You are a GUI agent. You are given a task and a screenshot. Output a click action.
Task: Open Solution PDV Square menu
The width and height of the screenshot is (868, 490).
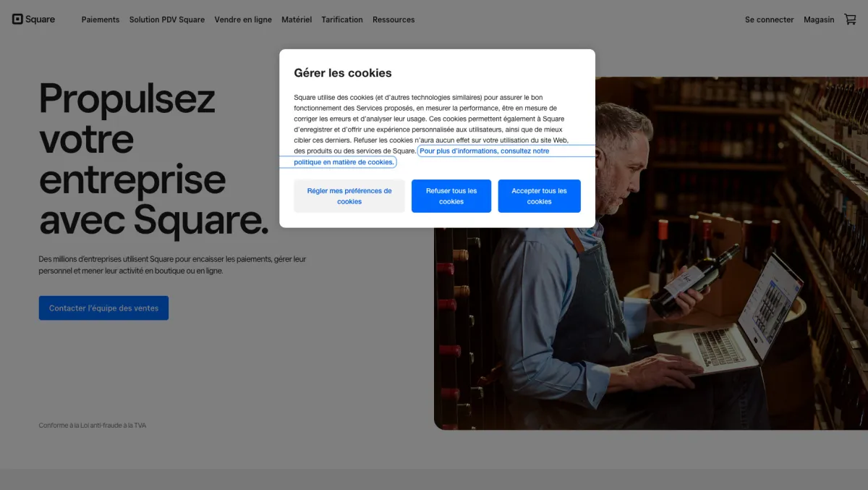[x=167, y=20]
